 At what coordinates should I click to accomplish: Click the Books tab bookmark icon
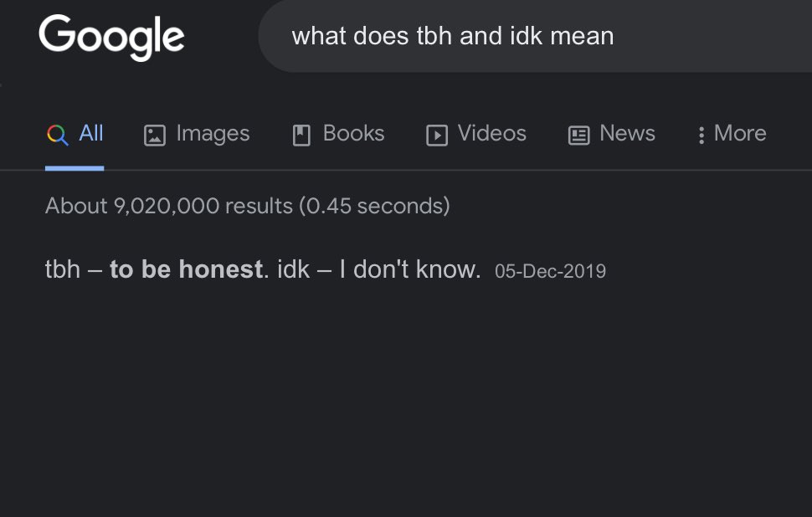point(301,136)
